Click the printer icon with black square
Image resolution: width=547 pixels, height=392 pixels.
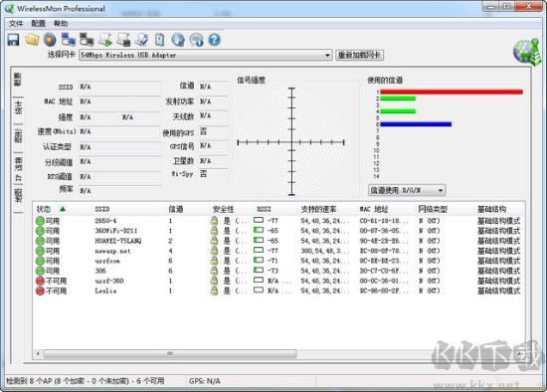[123, 40]
